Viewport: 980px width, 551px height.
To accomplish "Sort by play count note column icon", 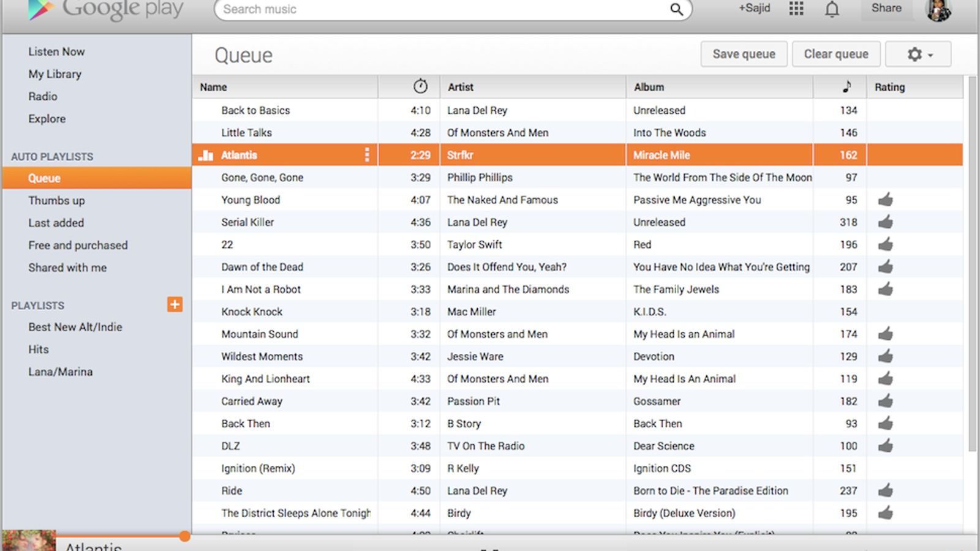I will click(x=847, y=86).
